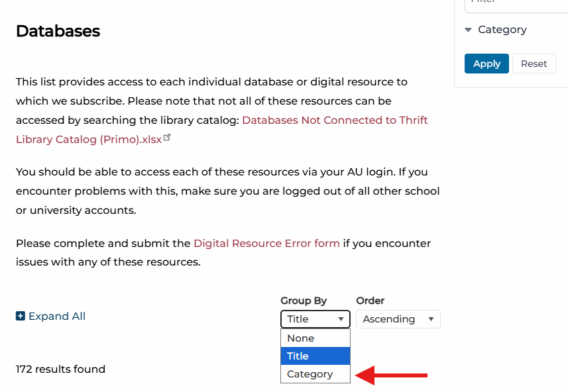The width and height of the screenshot is (568, 392).
Task: Open the Ascending order dropdown
Action: (x=398, y=319)
